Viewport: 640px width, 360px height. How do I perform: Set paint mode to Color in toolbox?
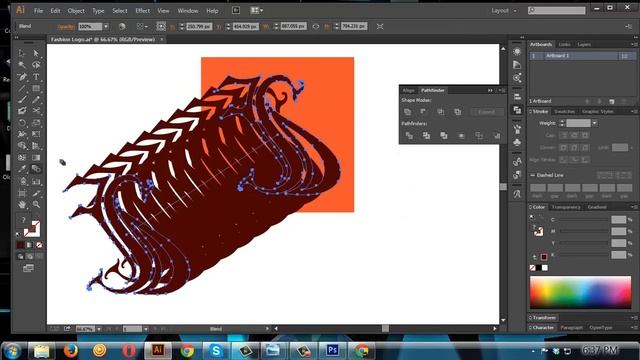20,245
